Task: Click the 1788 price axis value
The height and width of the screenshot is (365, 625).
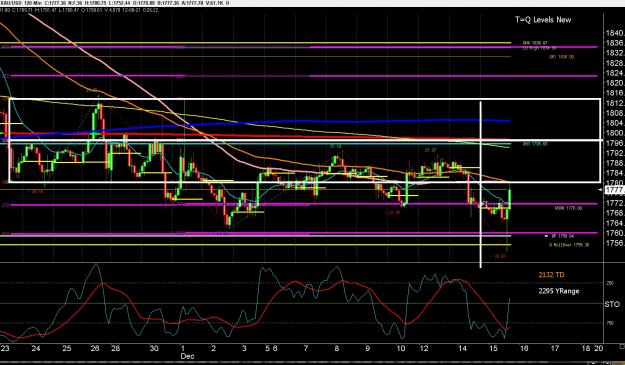Action: tap(615, 163)
